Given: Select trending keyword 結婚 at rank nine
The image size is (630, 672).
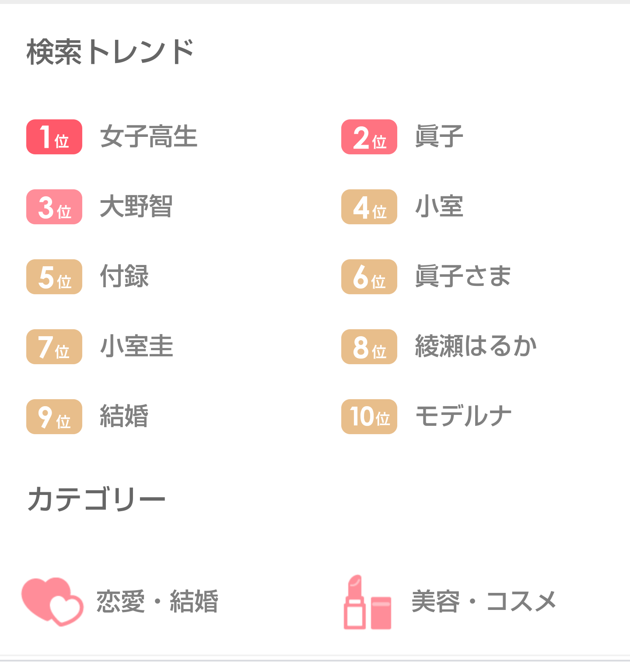Looking at the screenshot, I should [124, 416].
